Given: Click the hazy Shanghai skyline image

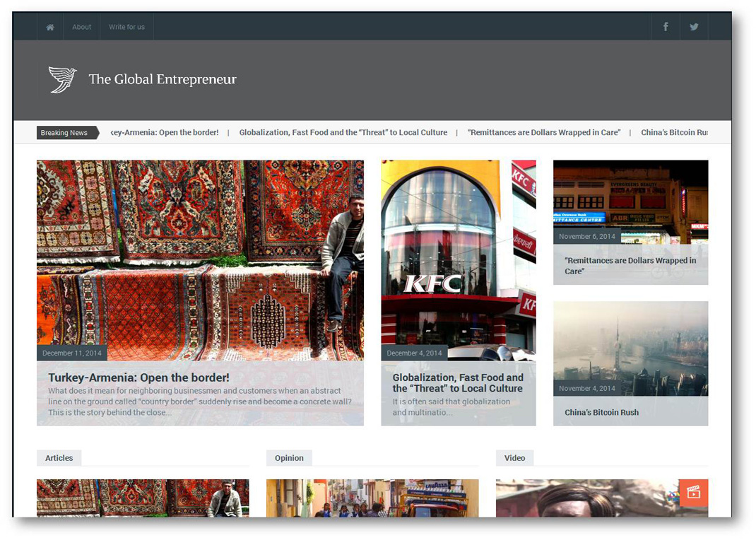Looking at the screenshot, I should [x=631, y=348].
